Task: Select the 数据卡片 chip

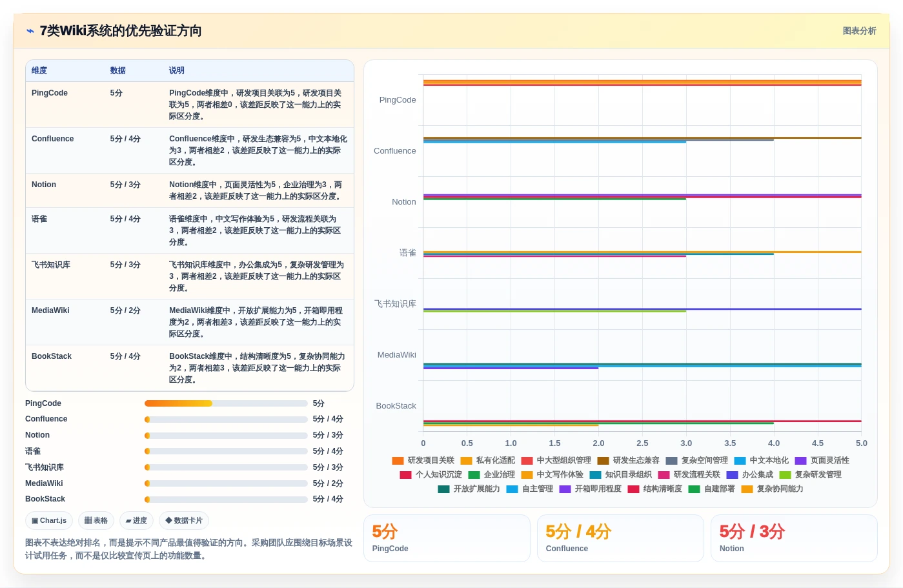Action: (184, 520)
